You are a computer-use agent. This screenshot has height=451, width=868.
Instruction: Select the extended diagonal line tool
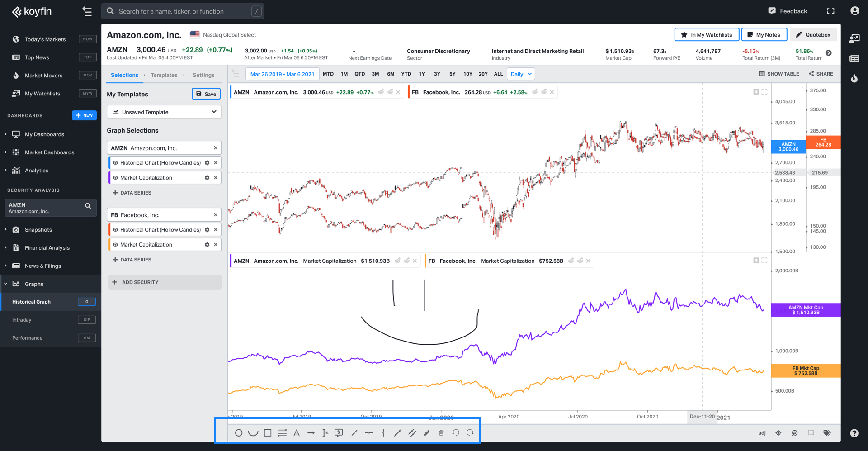coord(398,433)
